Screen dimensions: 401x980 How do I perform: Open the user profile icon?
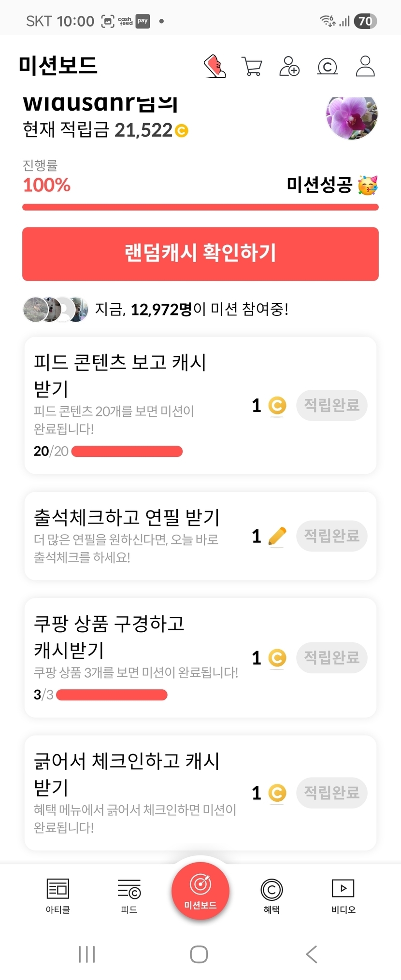point(365,66)
